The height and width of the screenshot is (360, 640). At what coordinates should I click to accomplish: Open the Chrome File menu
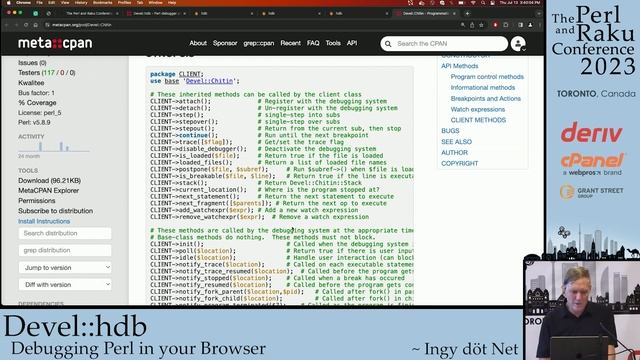40,2
